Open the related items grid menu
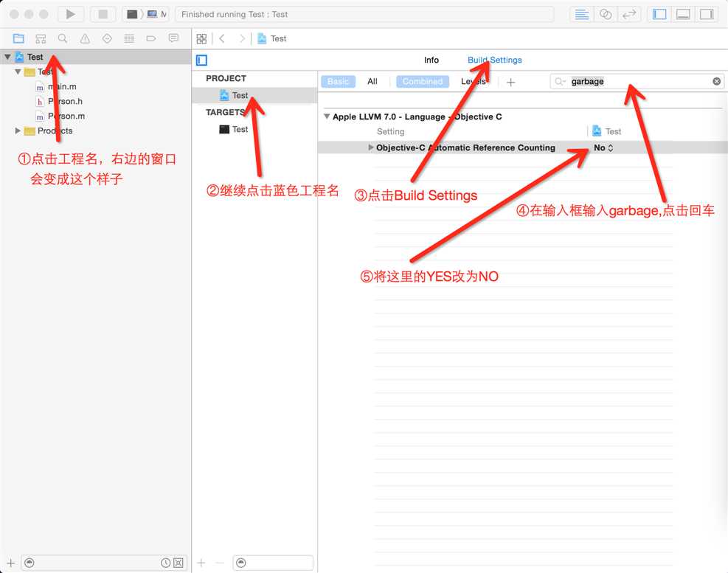 [x=201, y=38]
